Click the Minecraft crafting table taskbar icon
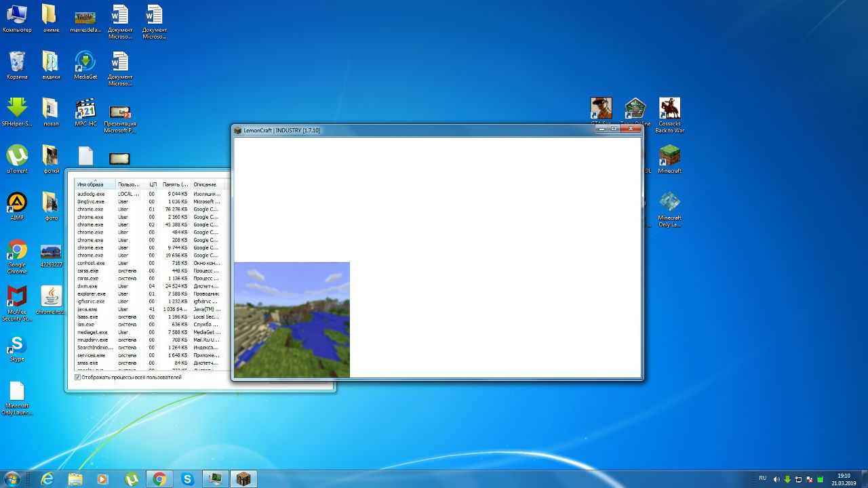 click(243, 479)
